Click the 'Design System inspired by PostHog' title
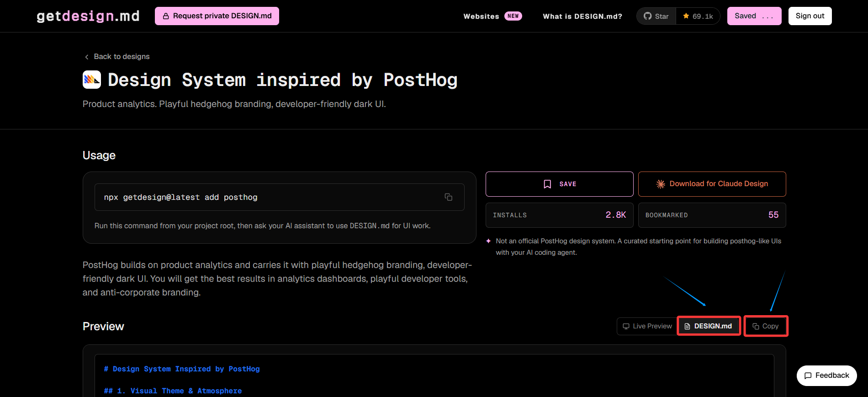This screenshot has height=397, width=868. (x=283, y=80)
